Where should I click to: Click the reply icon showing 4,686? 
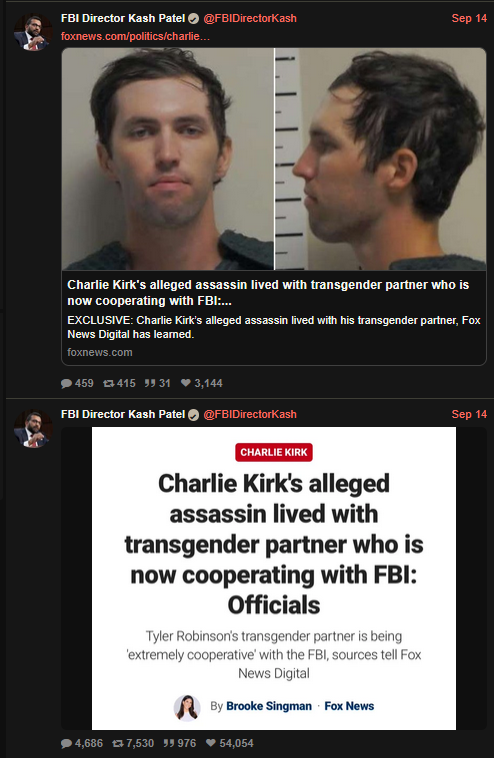coord(66,743)
